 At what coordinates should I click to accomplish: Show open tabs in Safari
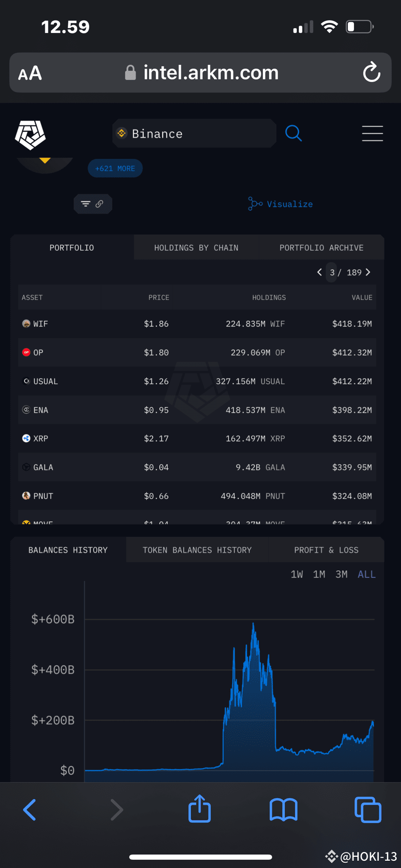tap(368, 809)
